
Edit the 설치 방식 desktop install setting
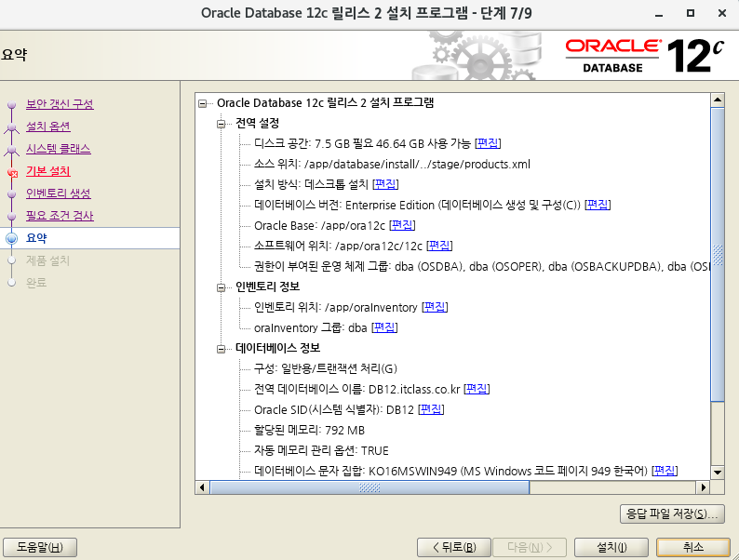pos(385,184)
